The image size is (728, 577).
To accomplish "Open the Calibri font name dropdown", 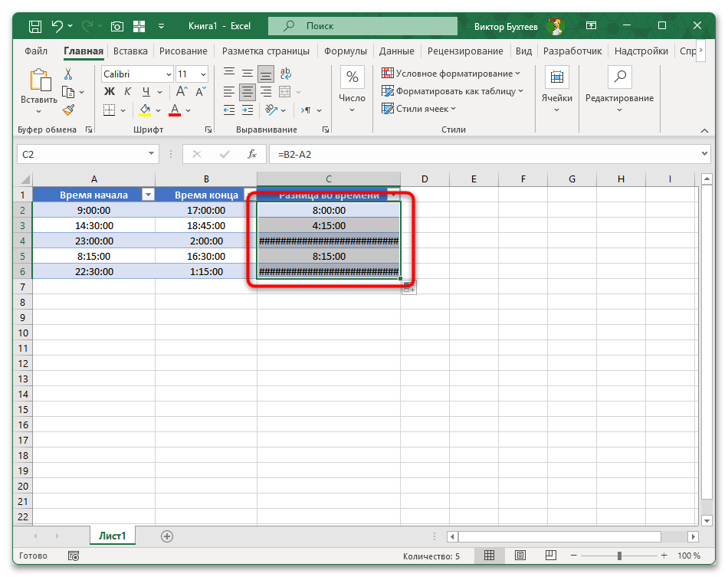I will [x=168, y=74].
